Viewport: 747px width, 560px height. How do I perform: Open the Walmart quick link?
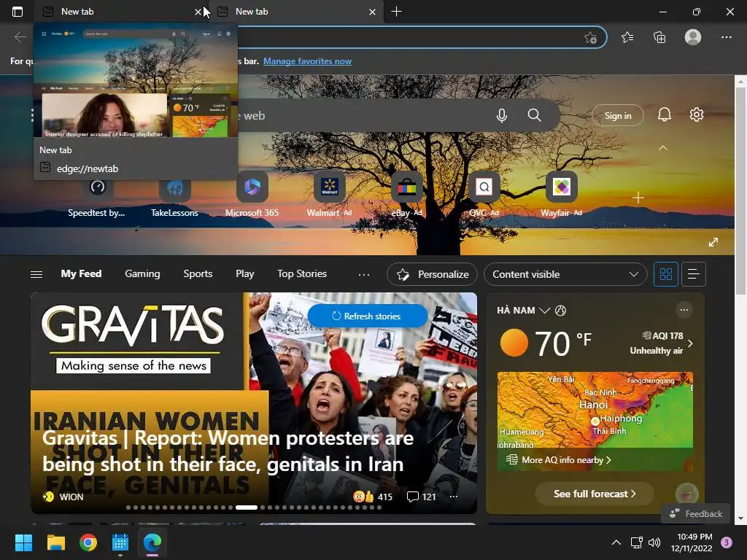click(x=329, y=187)
